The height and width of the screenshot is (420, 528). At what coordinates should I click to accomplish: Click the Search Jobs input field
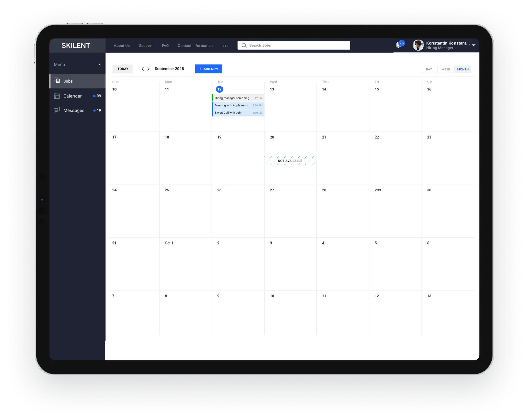pos(294,45)
